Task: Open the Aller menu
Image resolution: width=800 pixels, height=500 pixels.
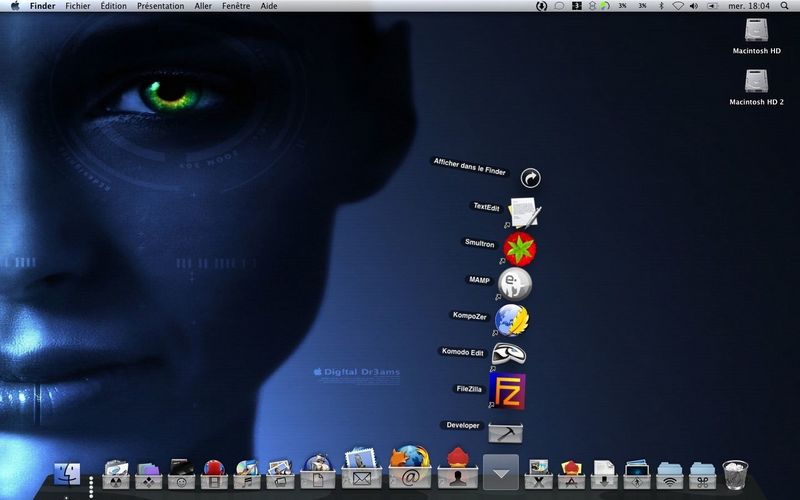Action: coord(203,6)
